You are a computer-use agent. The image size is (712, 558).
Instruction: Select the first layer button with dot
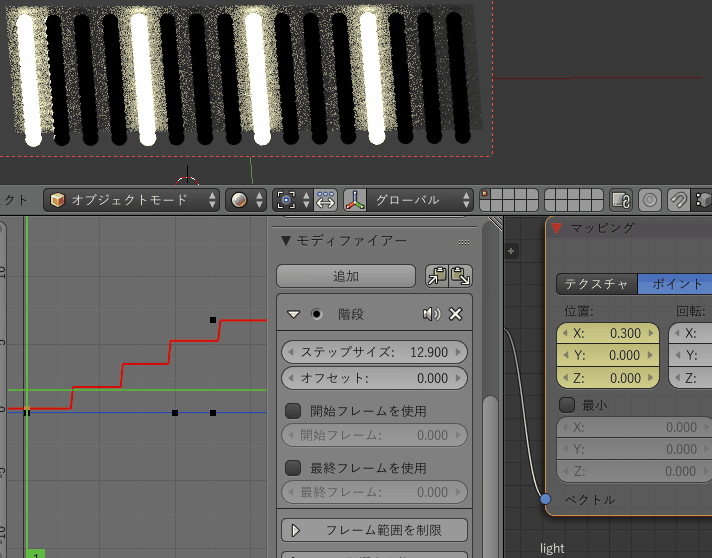coord(485,194)
